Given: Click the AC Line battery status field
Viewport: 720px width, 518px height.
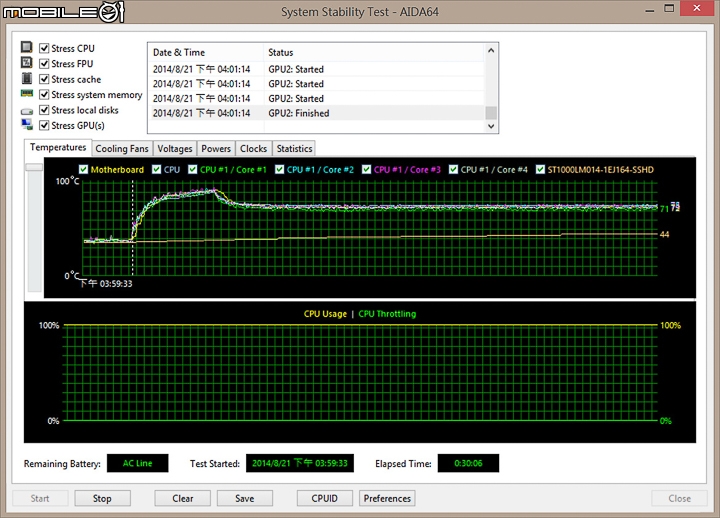Looking at the screenshot, I should point(137,463).
